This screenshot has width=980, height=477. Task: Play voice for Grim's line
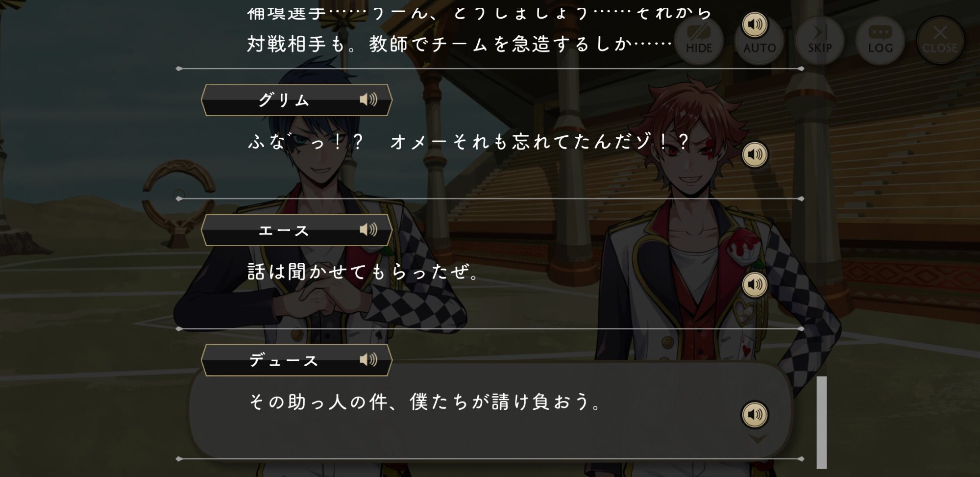[x=755, y=154]
